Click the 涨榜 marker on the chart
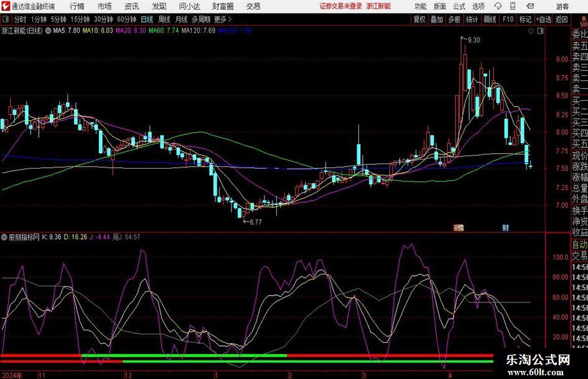The width and height of the screenshot is (588, 379). 459,227
